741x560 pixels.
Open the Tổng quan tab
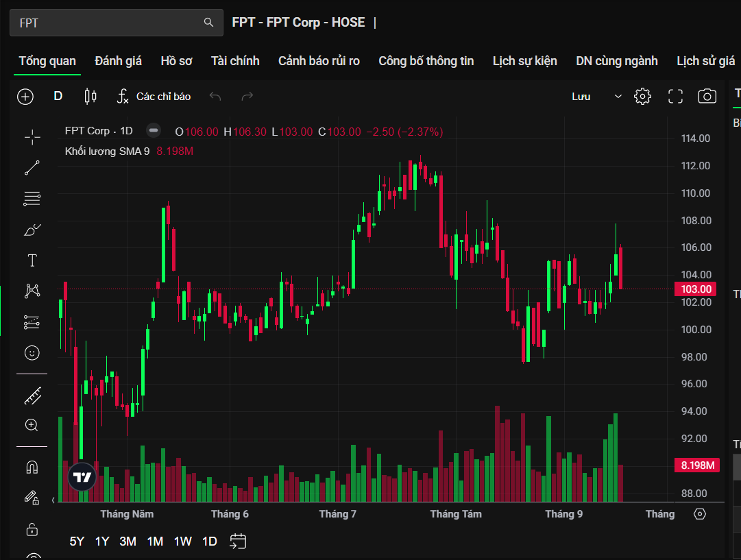pos(47,61)
